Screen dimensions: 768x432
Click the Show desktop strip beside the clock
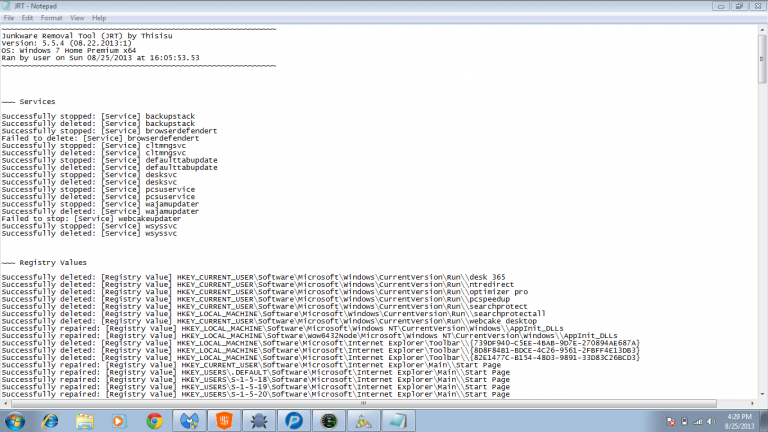[x=764, y=421]
